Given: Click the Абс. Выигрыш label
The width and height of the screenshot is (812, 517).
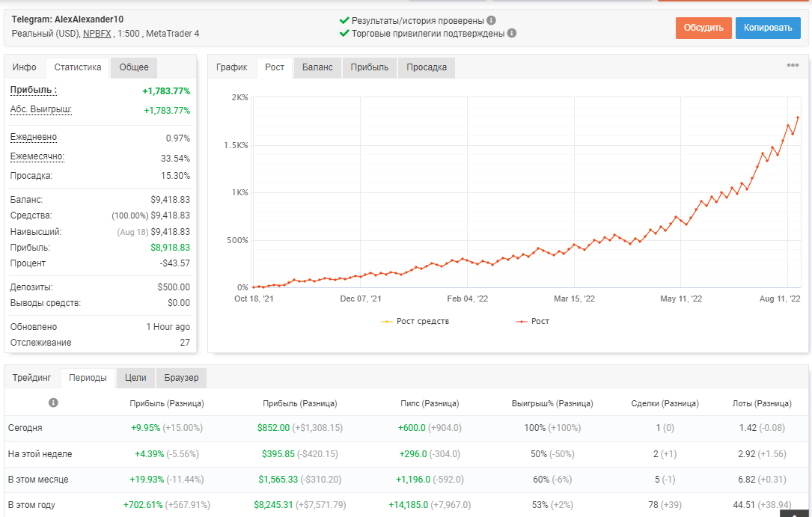Looking at the screenshot, I should [41, 110].
